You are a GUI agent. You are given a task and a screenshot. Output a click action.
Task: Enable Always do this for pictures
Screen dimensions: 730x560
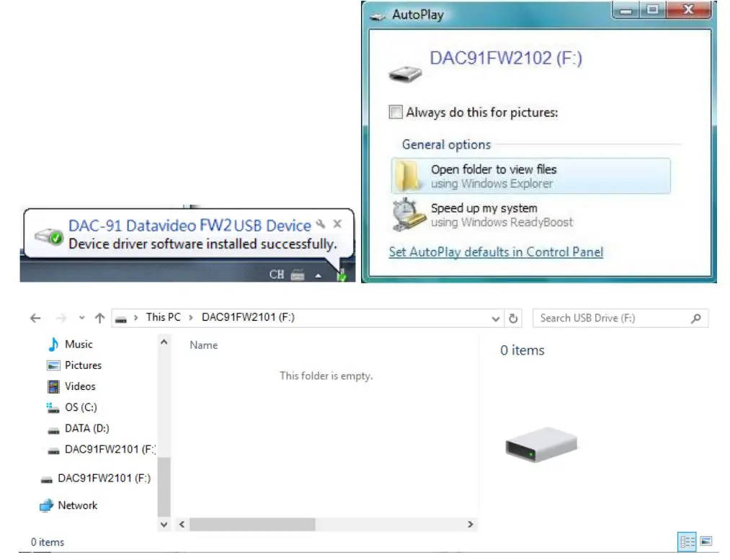pos(395,112)
